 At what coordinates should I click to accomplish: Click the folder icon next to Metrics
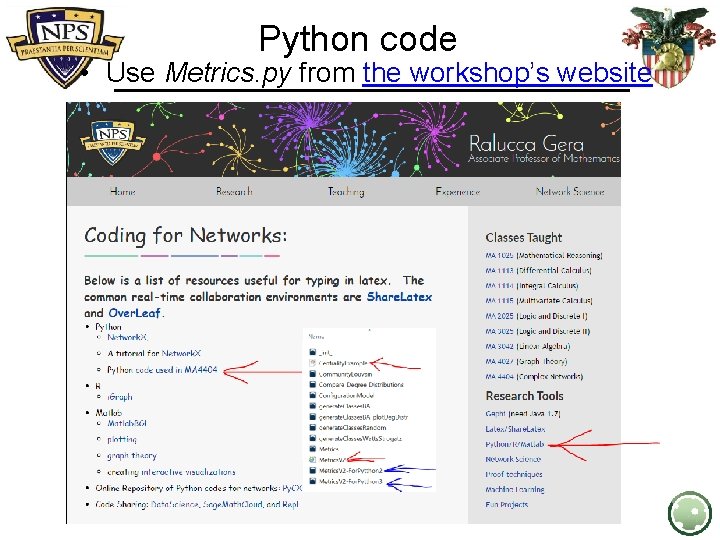[x=313, y=449]
